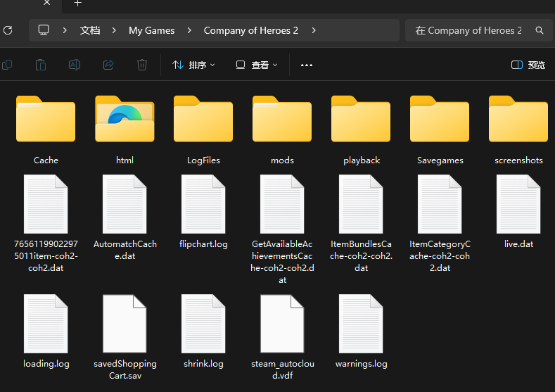Select the AutomatchCache.dat file
This screenshot has height=392, width=555.
(125, 217)
